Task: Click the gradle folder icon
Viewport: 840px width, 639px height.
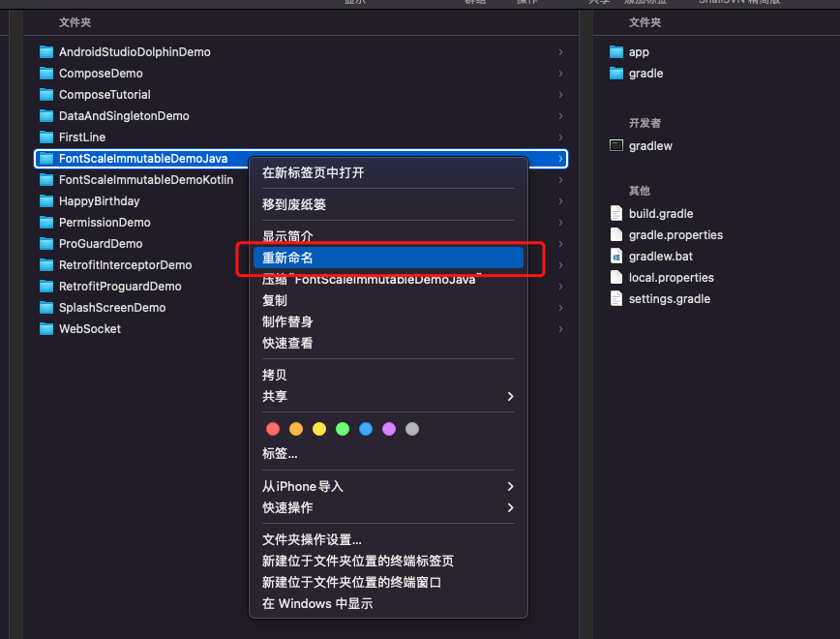Action: pos(615,73)
